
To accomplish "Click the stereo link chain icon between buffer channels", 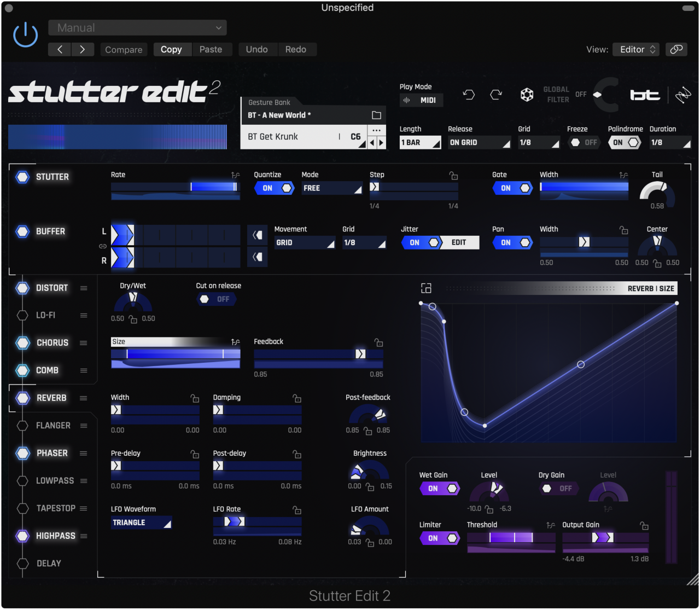I will [x=102, y=246].
